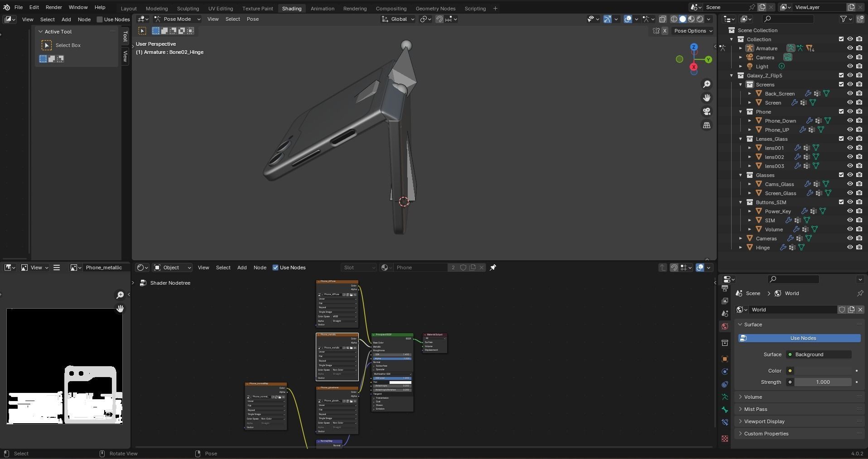
Task: Open the Add menu in shader editor
Action: (x=242, y=268)
